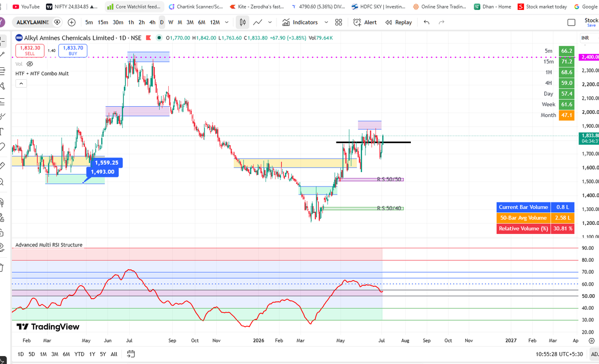Open the indicator templates grid icon
The image size is (599, 364).
338,22
